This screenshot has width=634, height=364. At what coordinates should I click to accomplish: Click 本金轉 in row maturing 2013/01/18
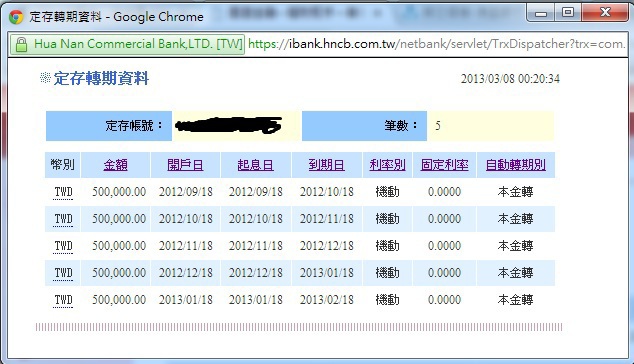point(516,273)
